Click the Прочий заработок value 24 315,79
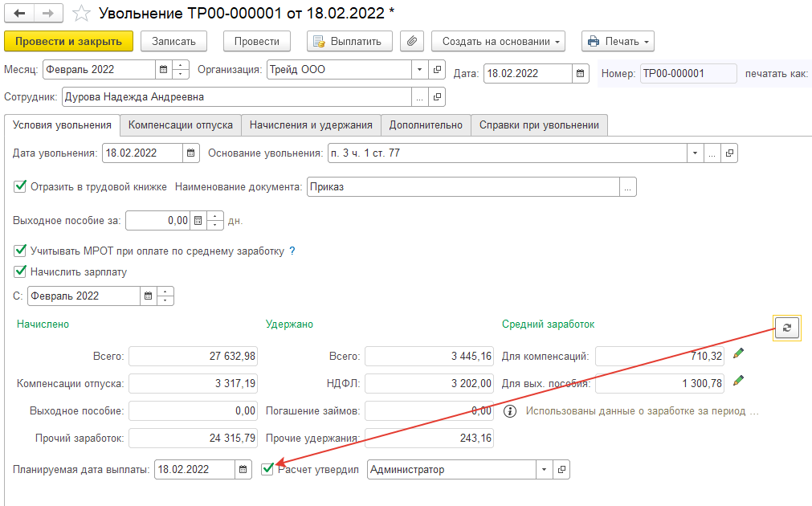The height and width of the screenshot is (506, 812). [193, 439]
